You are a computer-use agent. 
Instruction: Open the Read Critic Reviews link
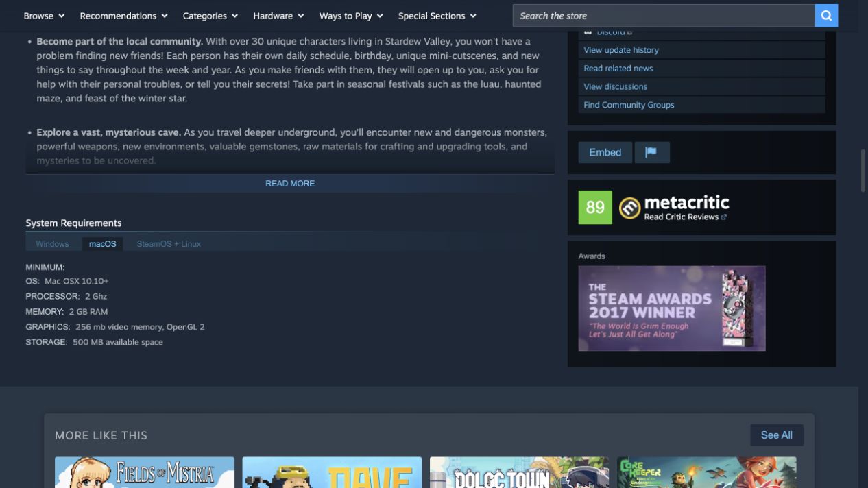685,217
